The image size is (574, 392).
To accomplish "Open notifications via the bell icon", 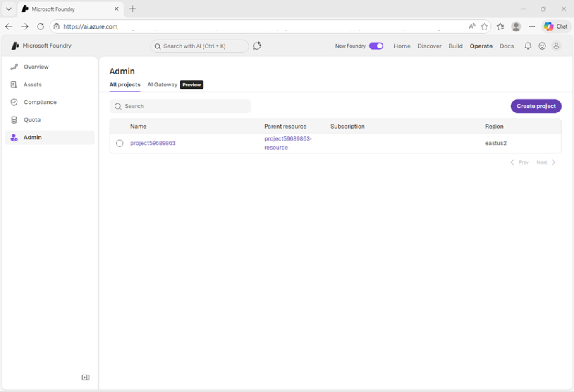I will (x=528, y=45).
